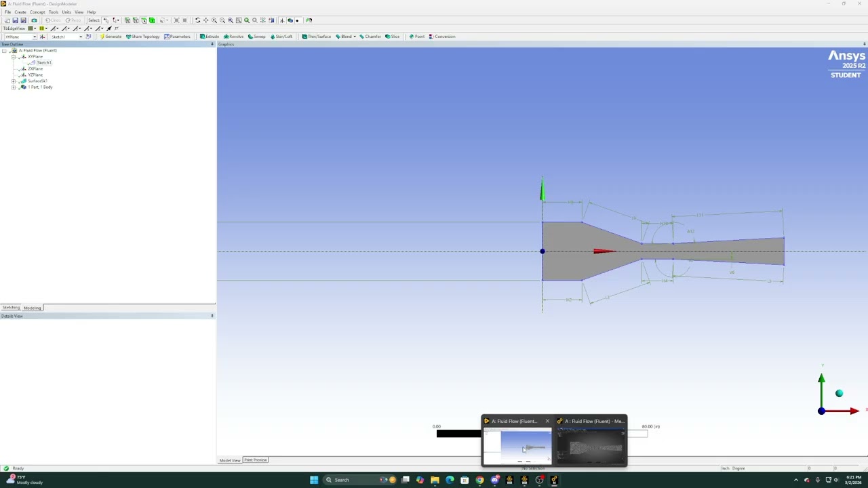Select the Chamfer feature
The width and height of the screenshot is (868, 488).
[370, 37]
